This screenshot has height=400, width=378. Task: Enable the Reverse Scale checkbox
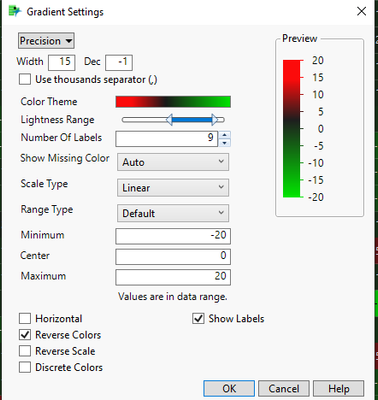[25, 351]
